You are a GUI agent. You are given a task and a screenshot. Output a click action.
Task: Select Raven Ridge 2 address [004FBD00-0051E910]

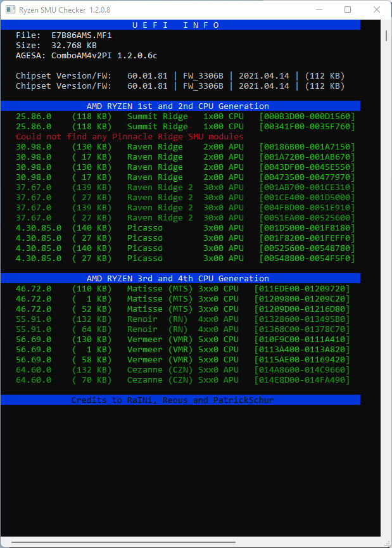pos(307,208)
